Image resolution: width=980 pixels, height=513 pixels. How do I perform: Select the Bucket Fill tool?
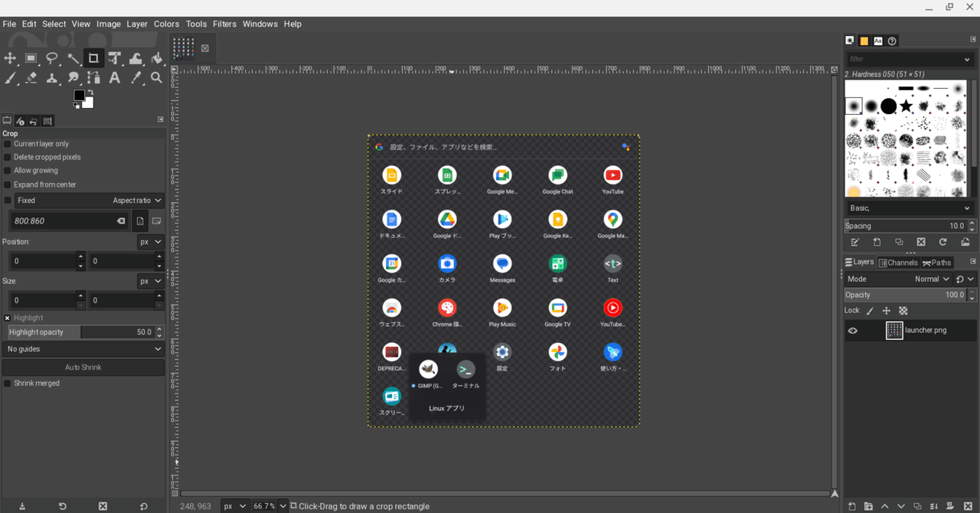coord(157,58)
